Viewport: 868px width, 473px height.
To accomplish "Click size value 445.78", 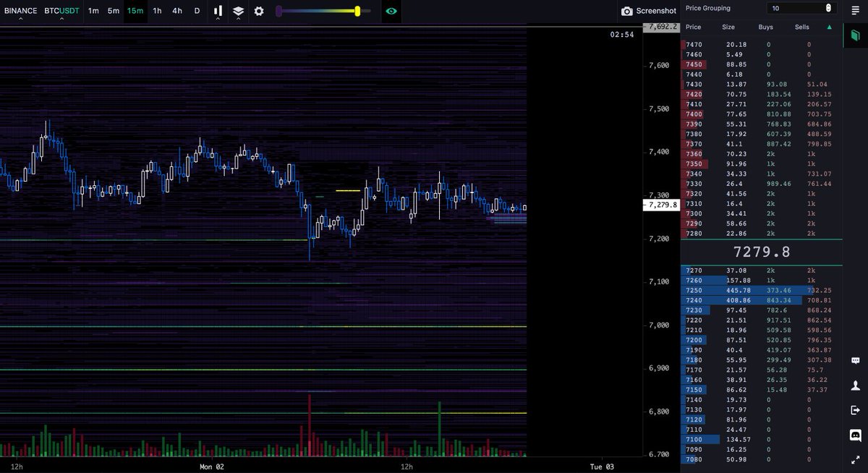I will click(738, 290).
